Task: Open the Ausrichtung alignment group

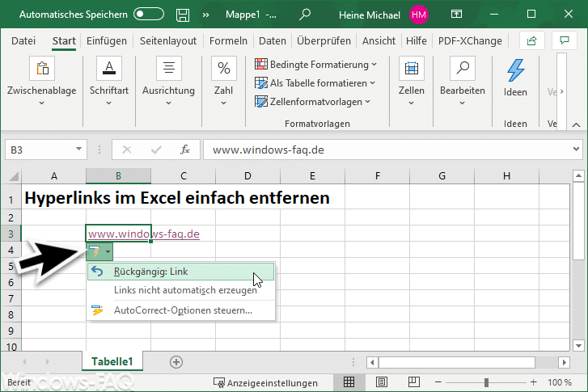Action: (168, 81)
